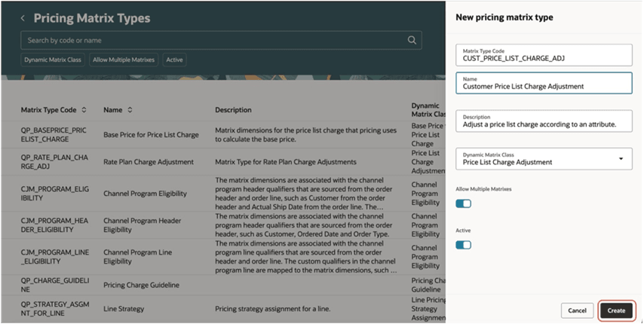Image resolution: width=644 pixels, height=324 pixels.
Task: Click the Line Strategy name cell
Action: (x=124, y=308)
